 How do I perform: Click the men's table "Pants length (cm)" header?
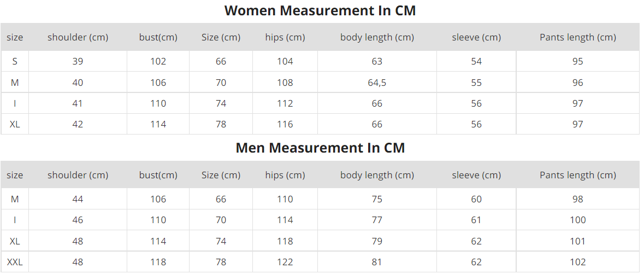577,175
